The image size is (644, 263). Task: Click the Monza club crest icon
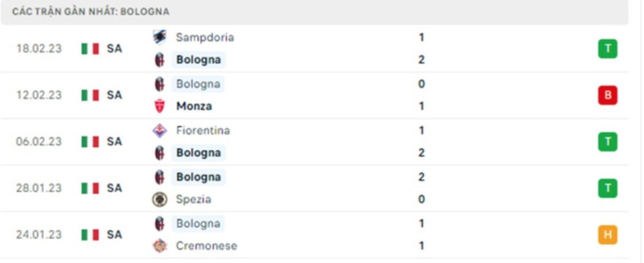[x=159, y=106]
